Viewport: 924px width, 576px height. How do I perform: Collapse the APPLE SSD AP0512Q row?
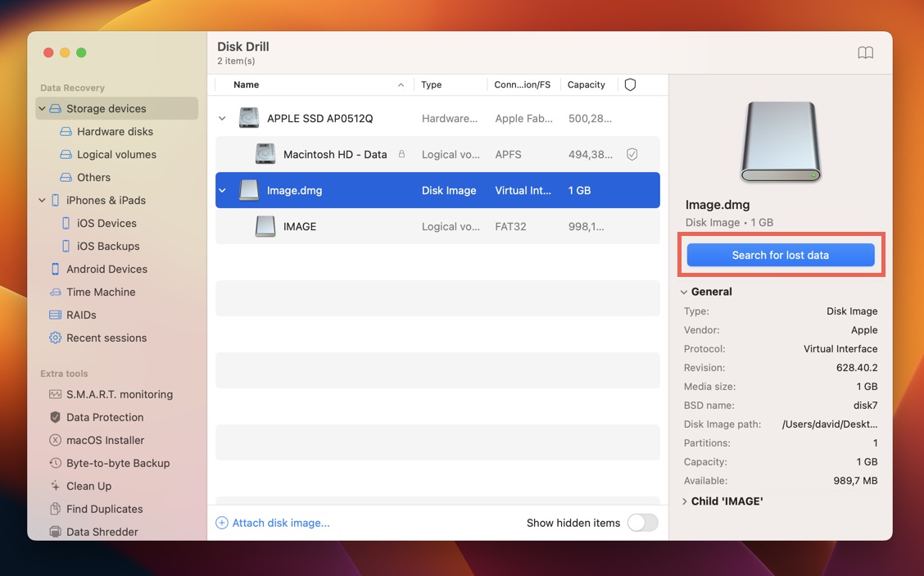pyautogui.click(x=222, y=118)
